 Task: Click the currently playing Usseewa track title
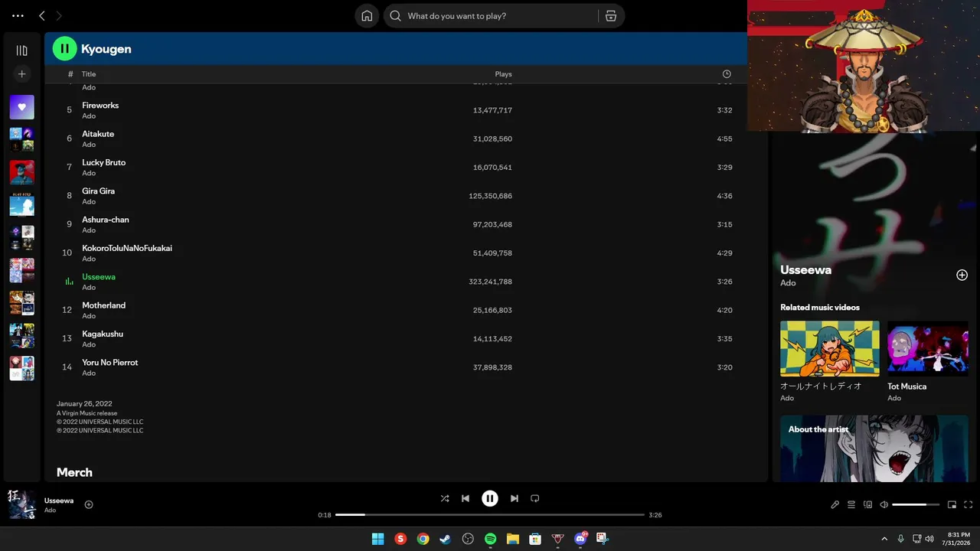click(x=99, y=277)
